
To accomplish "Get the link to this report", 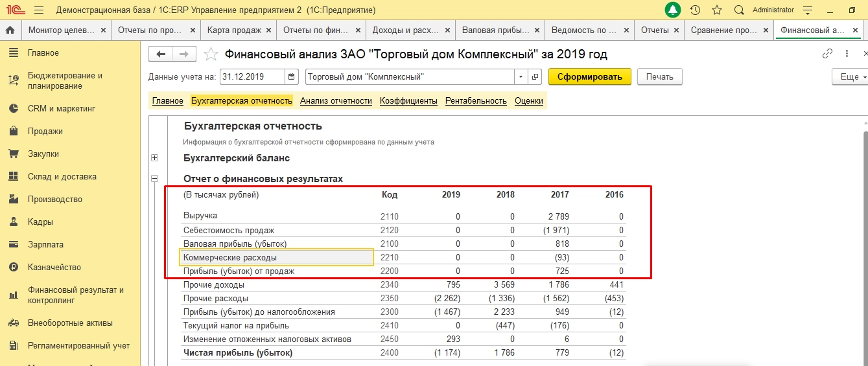I will pyautogui.click(x=827, y=54).
